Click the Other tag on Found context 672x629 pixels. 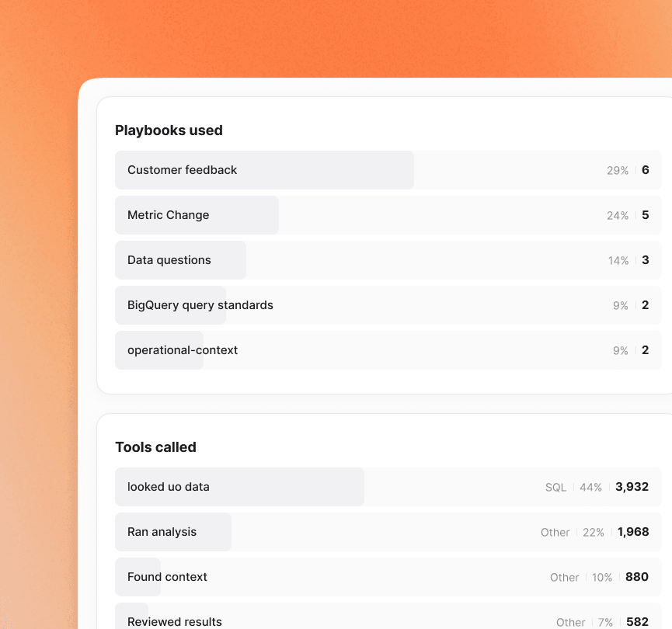[x=565, y=577]
